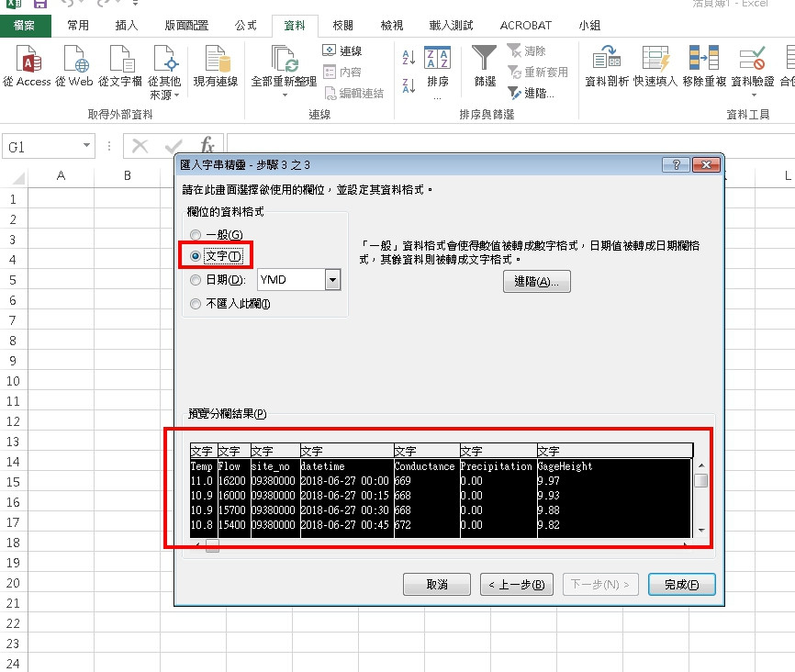Screen dimensions: 795x672
Task: Click the insert function fx icon
Action: 207,146
